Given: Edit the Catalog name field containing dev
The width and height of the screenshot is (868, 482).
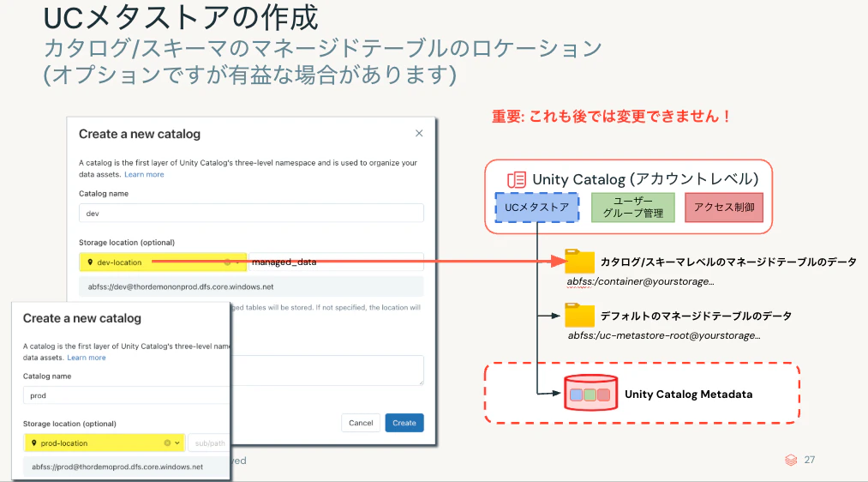Looking at the screenshot, I should point(251,214).
